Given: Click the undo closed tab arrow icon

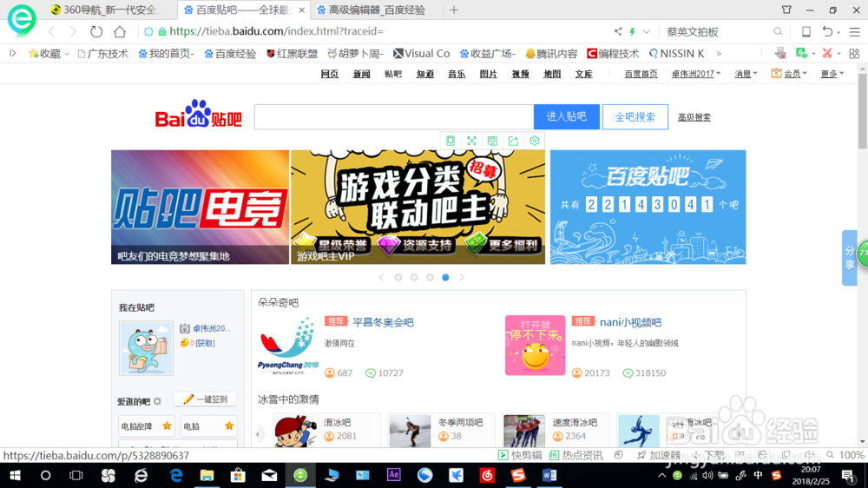Looking at the screenshot, I should (827, 31).
